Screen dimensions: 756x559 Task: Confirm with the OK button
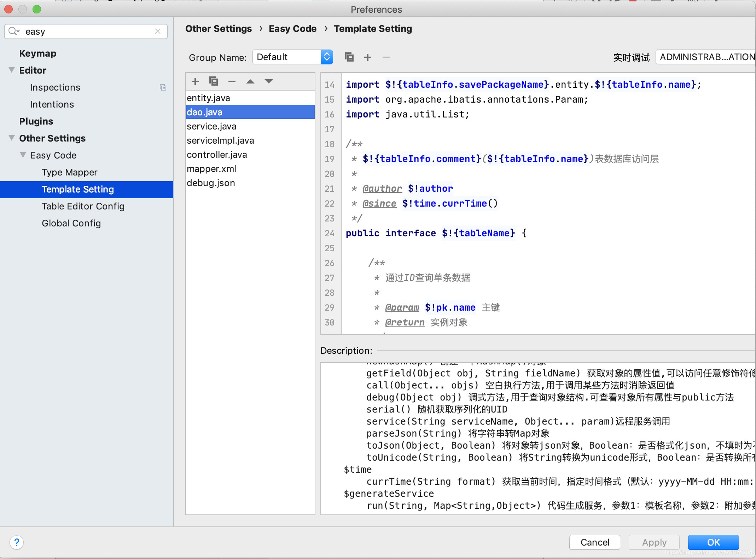coord(714,542)
